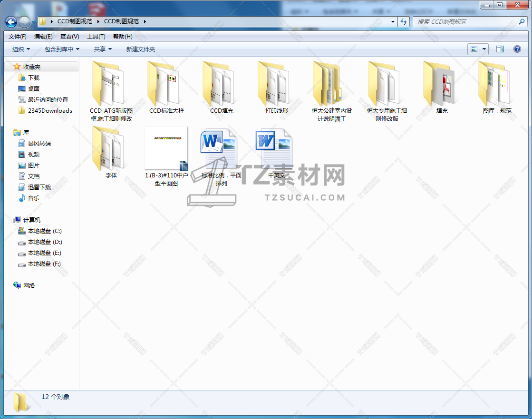Select the 标准比例，平面排列 Word document icon
Image resolution: width=532 pixels, height=419 pixels.
pos(219,149)
